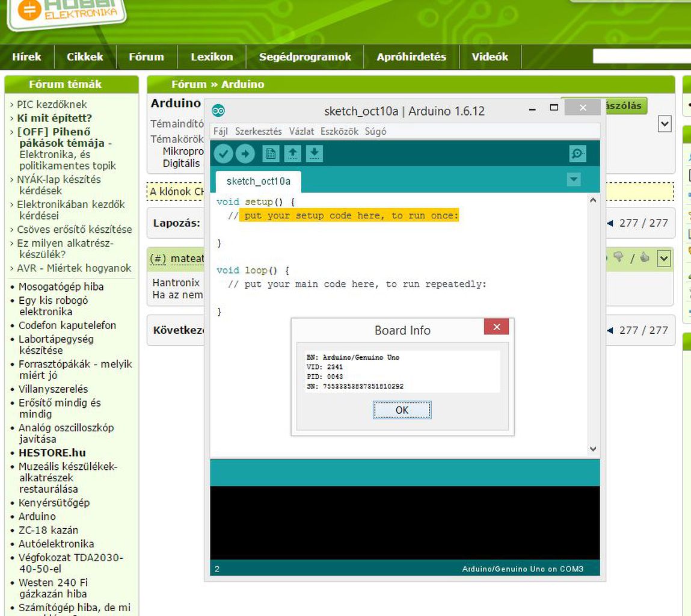Open the Vázlat menu
This screenshot has width=691, height=616.
[301, 131]
